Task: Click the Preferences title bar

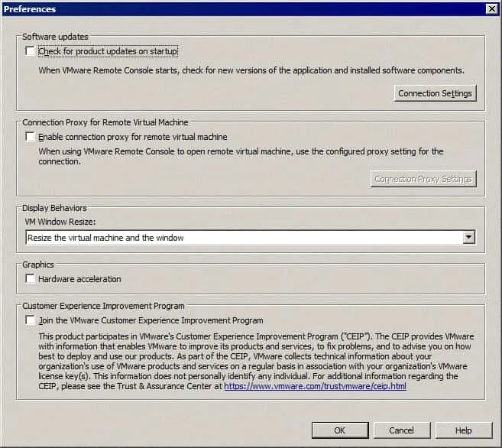Action: pyautogui.click(x=229, y=8)
